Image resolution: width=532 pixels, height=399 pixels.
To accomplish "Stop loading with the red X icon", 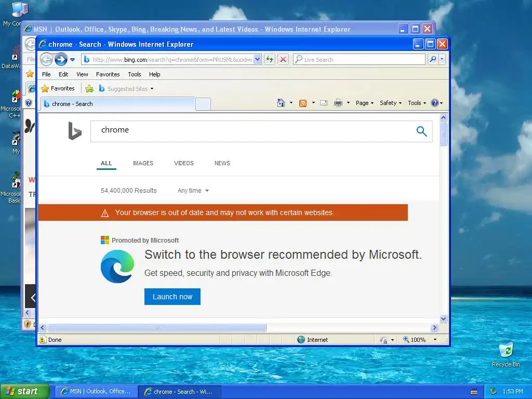I will point(283,59).
